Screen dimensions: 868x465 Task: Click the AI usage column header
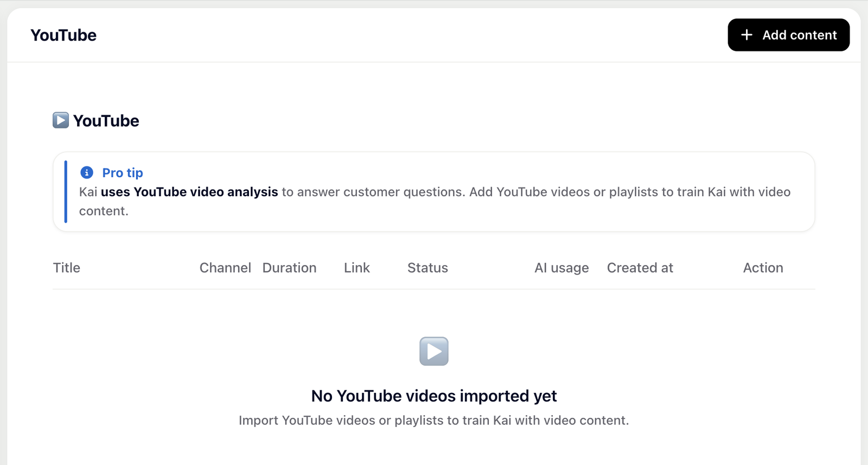point(561,268)
